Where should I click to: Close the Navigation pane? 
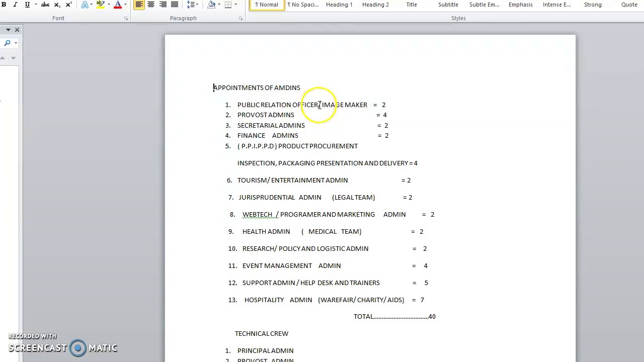click(17, 30)
